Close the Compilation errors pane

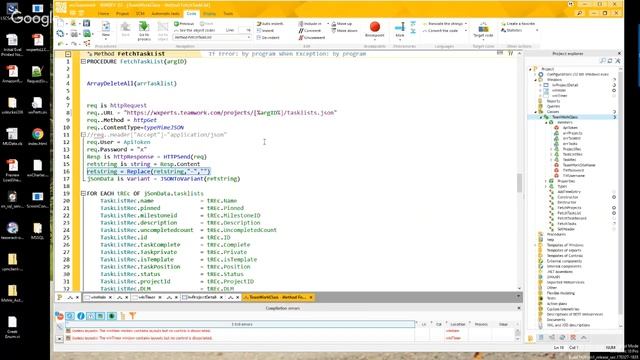coord(519,308)
